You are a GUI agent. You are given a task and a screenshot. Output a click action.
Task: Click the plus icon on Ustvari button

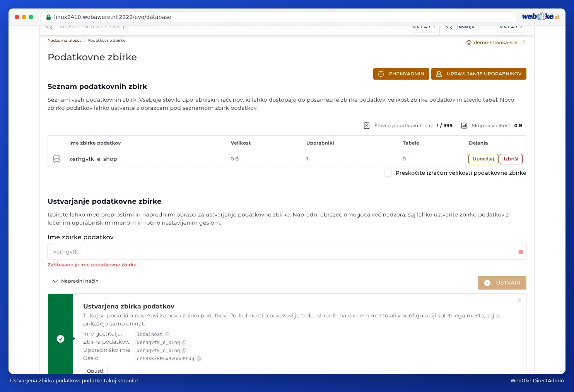[487, 283]
